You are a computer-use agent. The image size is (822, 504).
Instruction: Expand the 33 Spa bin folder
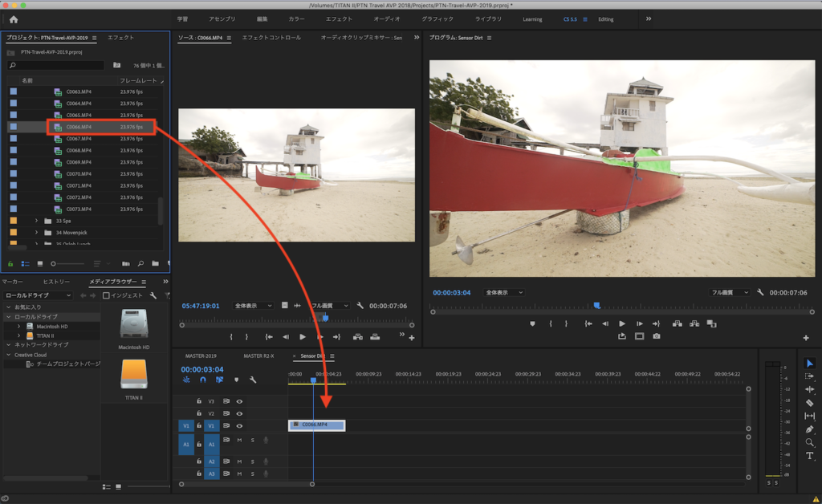36,221
